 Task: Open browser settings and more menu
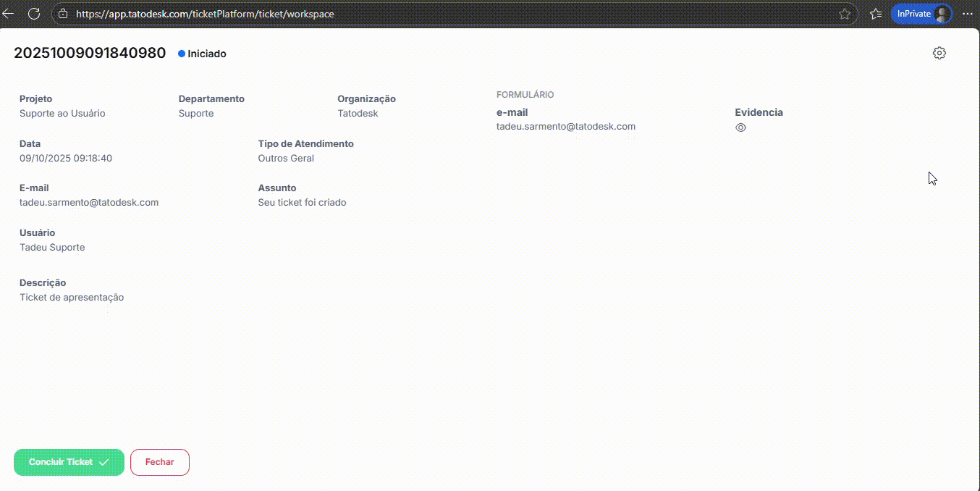pyautogui.click(x=968, y=14)
